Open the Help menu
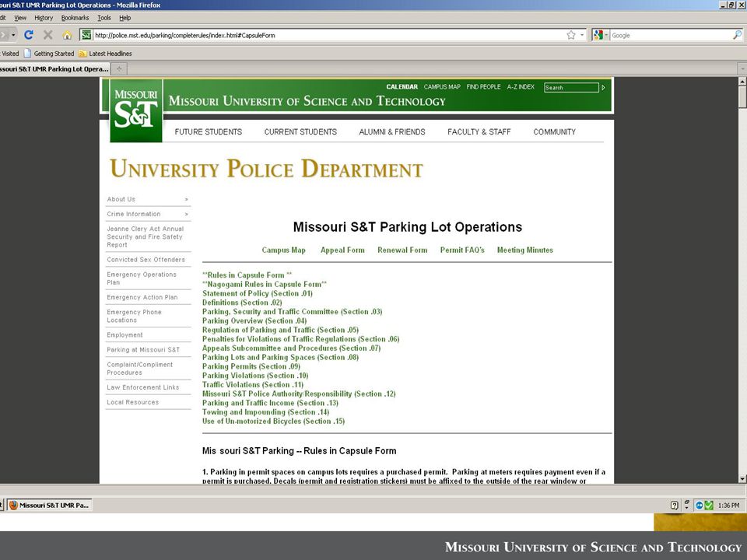Image resolution: width=747 pixels, height=560 pixels. point(124,18)
